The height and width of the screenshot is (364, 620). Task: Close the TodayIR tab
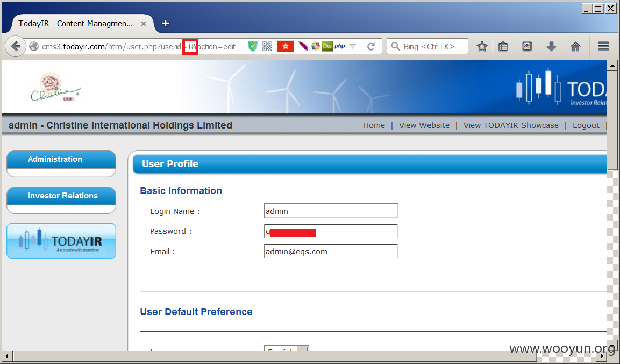click(x=144, y=24)
